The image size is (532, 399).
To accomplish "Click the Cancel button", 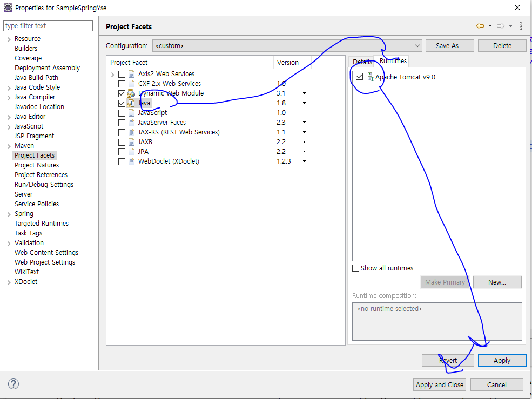I will [x=497, y=385].
